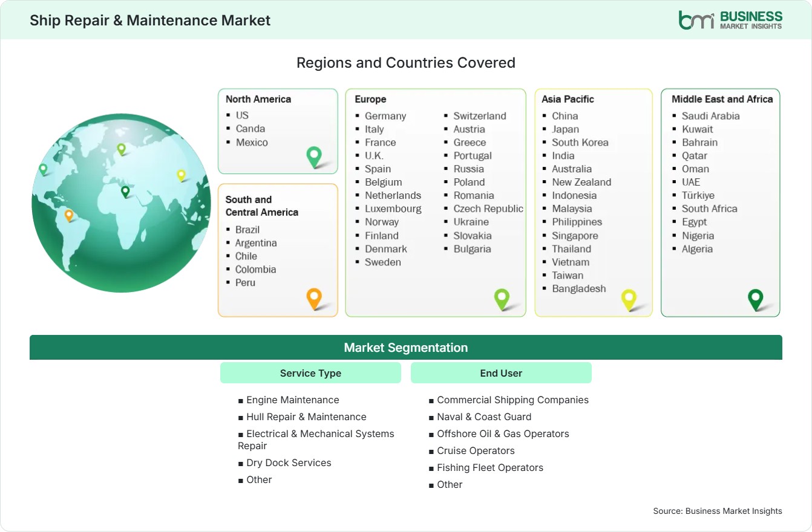Click 'Source: Business Market Insights' credit
This screenshot has height=532, width=812.
point(718,511)
